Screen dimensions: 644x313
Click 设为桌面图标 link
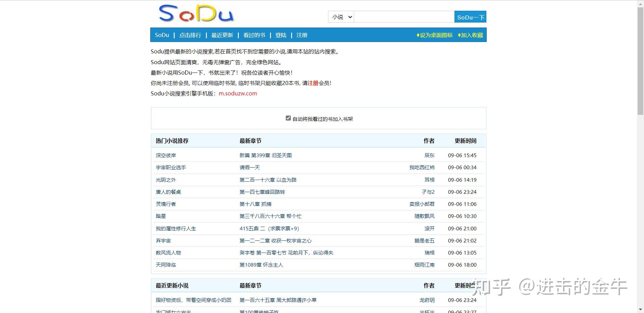pyautogui.click(x=434, y=35)
